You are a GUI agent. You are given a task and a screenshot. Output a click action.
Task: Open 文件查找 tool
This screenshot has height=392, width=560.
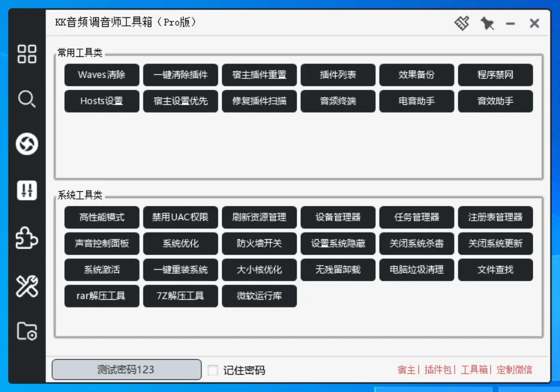pos(495,270)
